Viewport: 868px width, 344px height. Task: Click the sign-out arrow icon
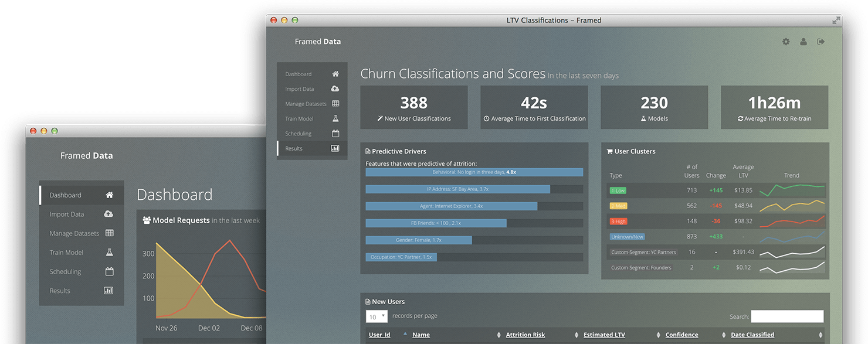click(x=821, y=42)
